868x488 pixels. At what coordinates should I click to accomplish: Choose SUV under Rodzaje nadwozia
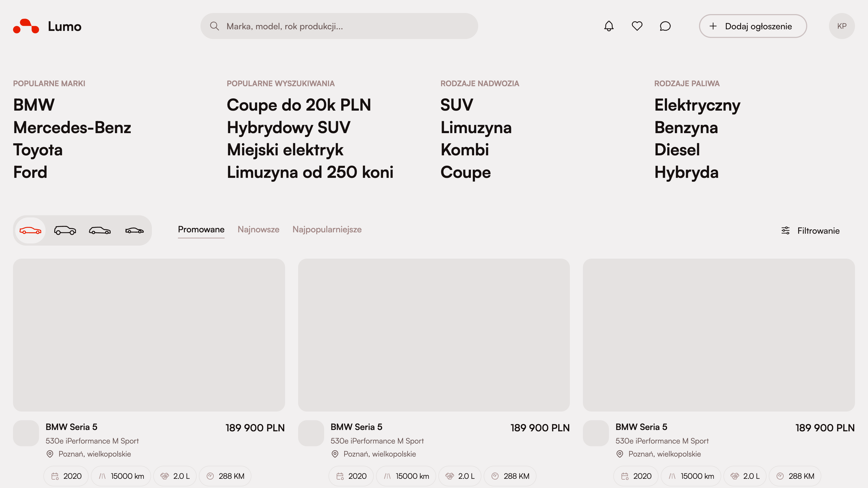point(457,105)
